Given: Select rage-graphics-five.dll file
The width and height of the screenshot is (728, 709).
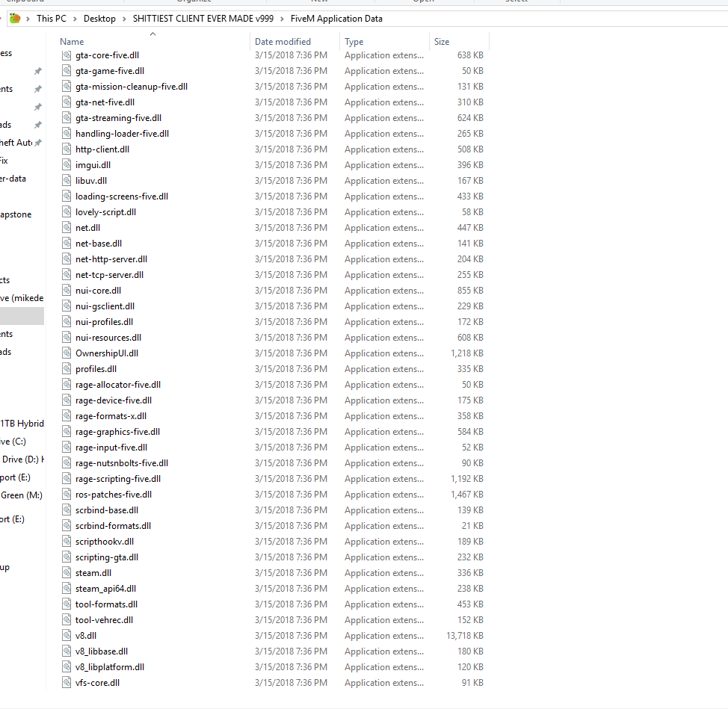Looking at the screenshot, I should tap(117, 432).
